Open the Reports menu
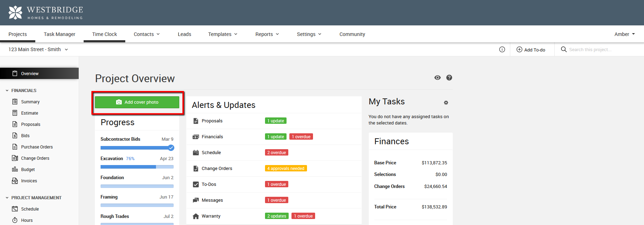The image size is (644, 225). [x=267, y=34]
